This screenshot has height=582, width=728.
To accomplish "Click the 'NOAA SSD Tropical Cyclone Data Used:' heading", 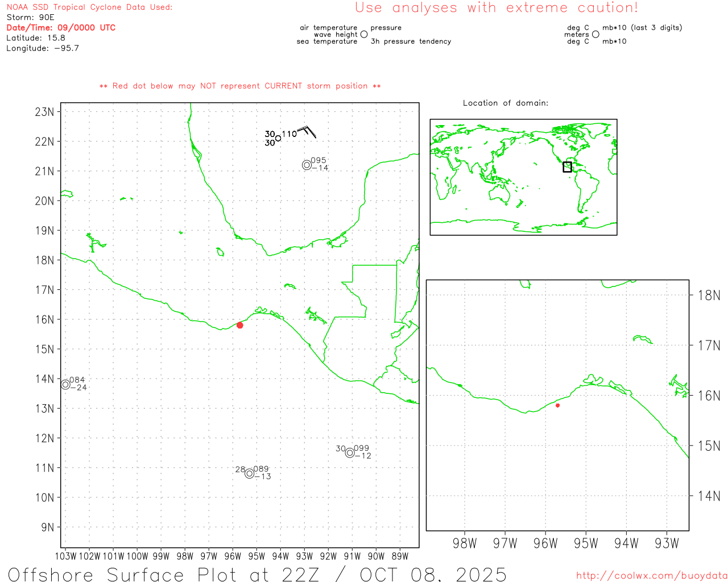I will click(89, 7).
